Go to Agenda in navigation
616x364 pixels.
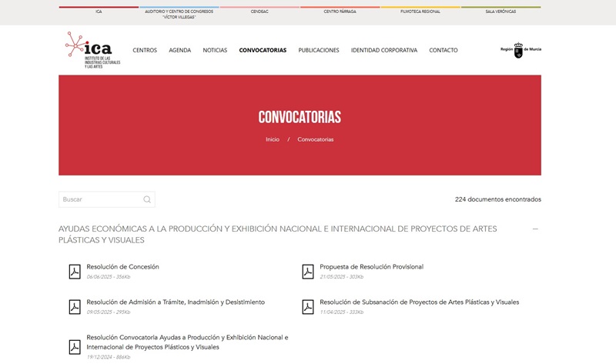click(x=179, y=51)
